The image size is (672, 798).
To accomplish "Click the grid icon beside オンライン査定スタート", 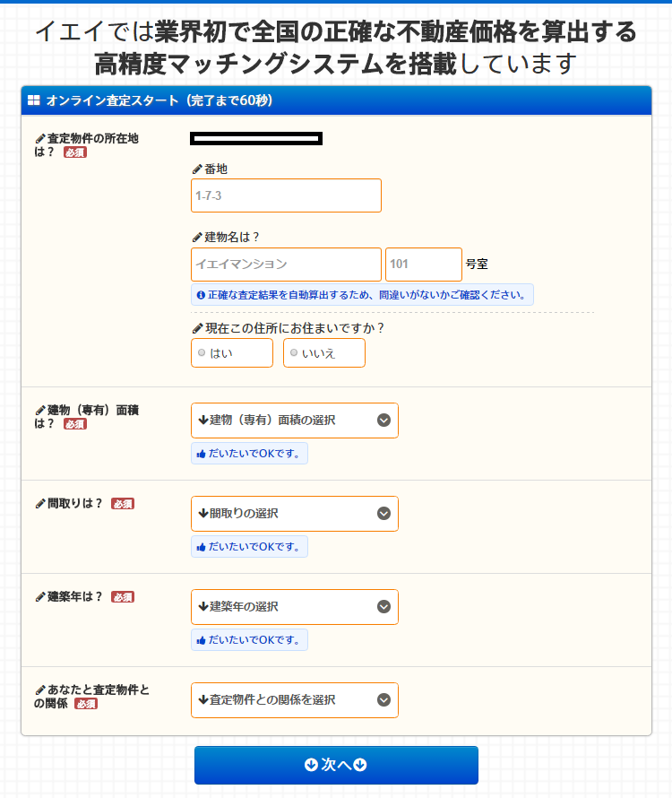I will point(34,101).
